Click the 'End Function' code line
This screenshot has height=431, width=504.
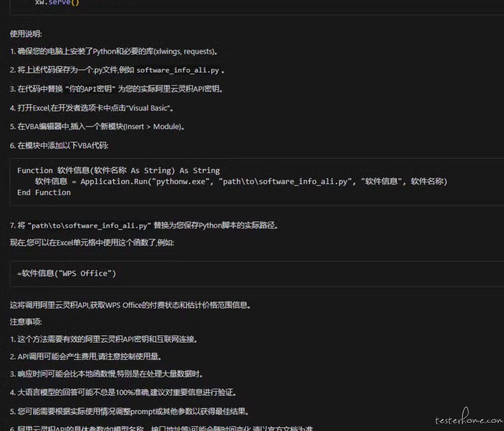44,192
